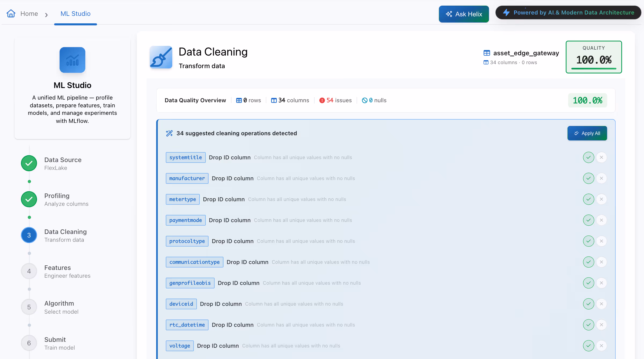Dismiss the metertype drop suggestion
This screenshot has width=644, height=359.
[x=602, y=199]
